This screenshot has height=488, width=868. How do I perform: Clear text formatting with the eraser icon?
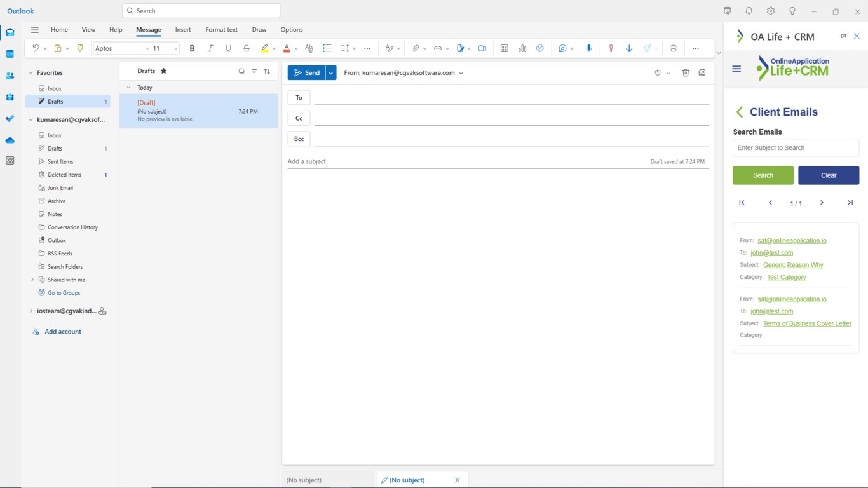point(309,48)
